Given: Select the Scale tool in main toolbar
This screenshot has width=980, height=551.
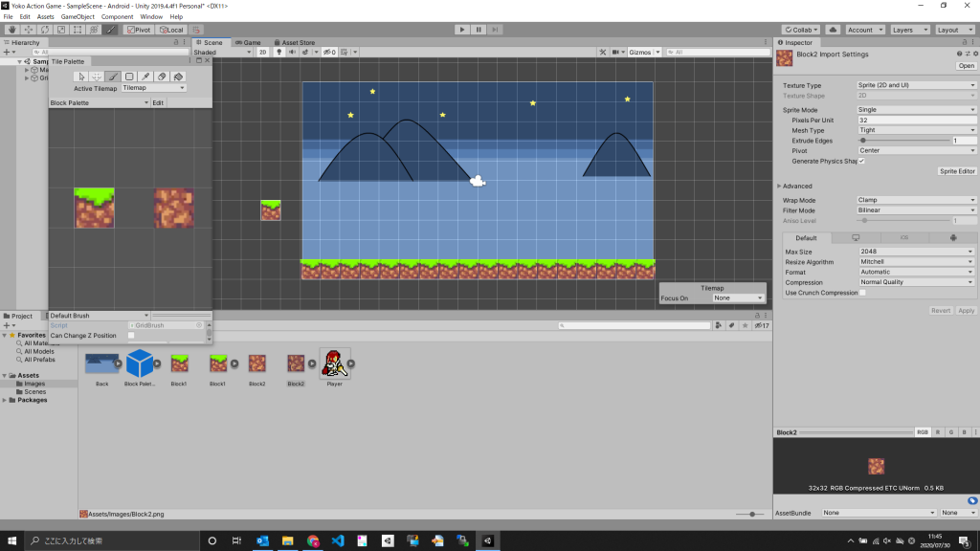Looking at the screenshot, I should (x=60, y=30).
